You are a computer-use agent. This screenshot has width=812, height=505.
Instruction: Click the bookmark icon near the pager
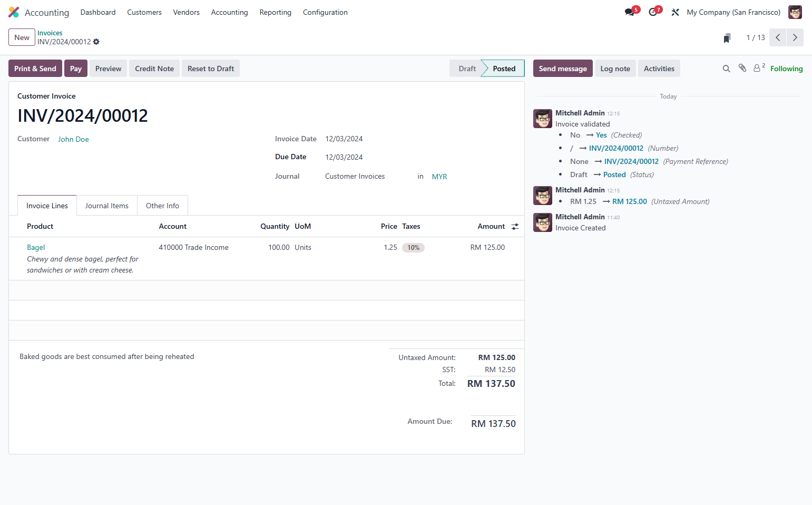click(x=727, y=38)
